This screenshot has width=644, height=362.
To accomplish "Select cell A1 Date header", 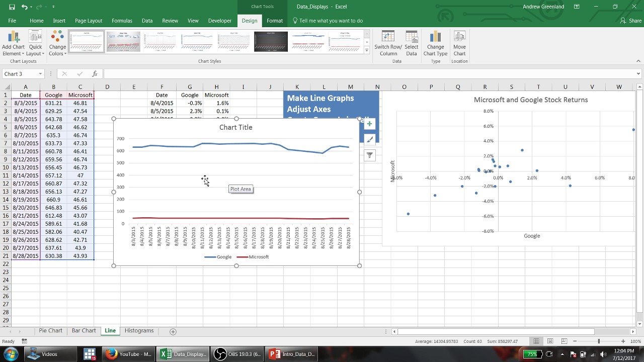I will [x=26, y=95].
